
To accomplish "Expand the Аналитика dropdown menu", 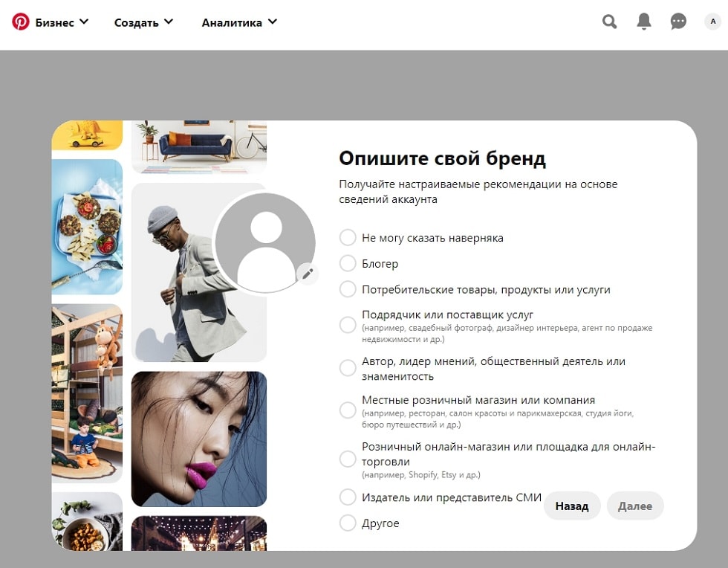I will [239, 22].
